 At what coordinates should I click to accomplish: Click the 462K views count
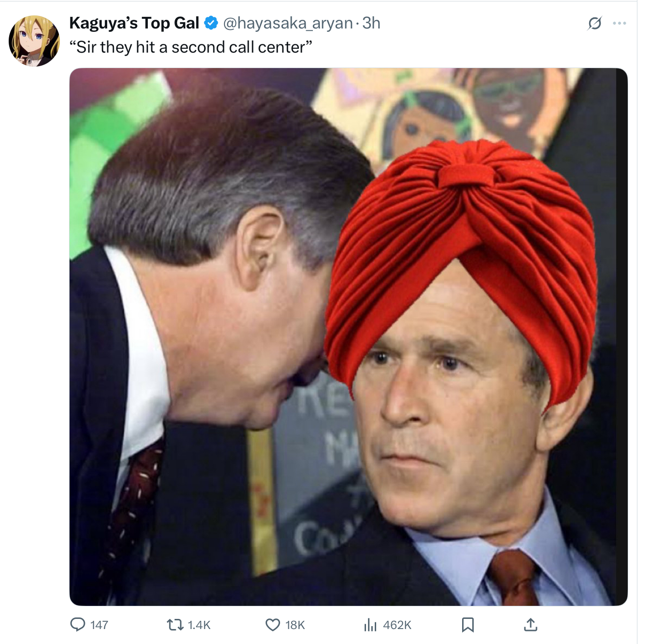point(397,625)
